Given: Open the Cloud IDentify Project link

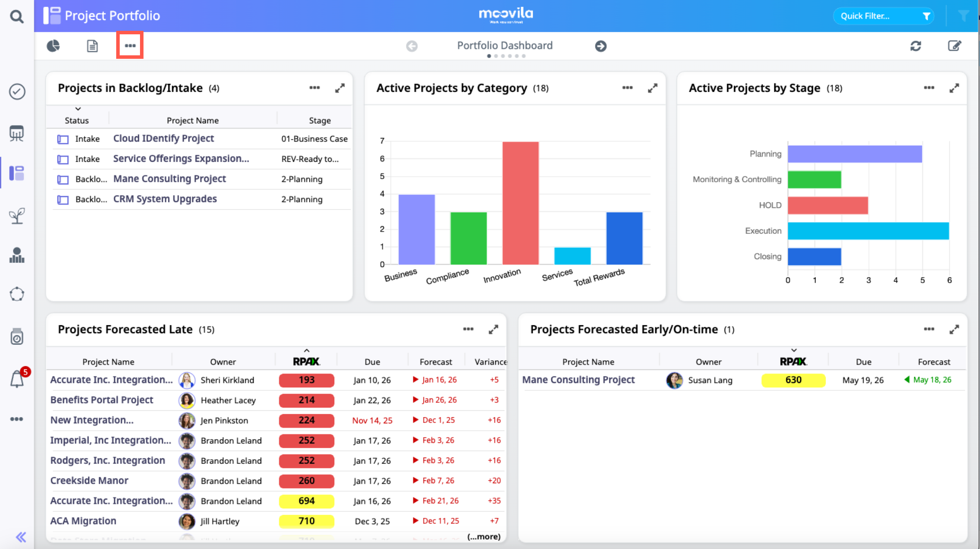Looking at the screenshot, I should coord(163,139).
